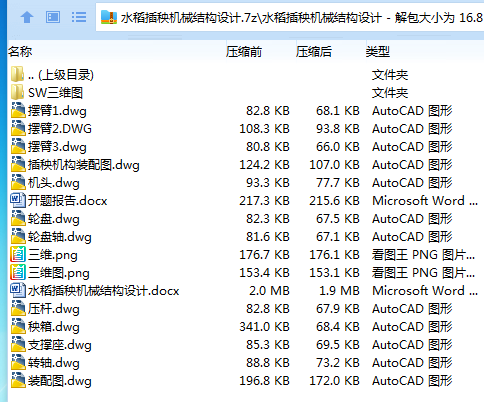Select file name 三维图.png
This screenshot has height=402, width=484.
coord(59,273)
